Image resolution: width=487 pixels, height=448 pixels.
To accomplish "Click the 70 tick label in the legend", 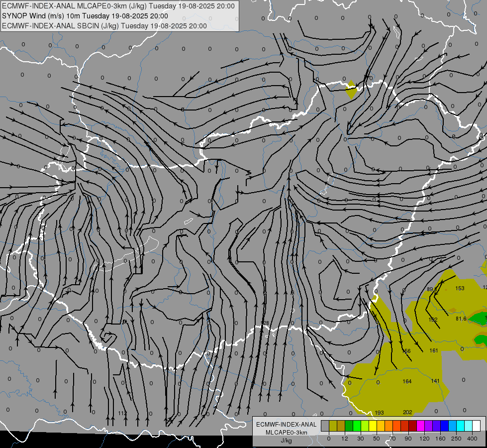I will 392,439.
